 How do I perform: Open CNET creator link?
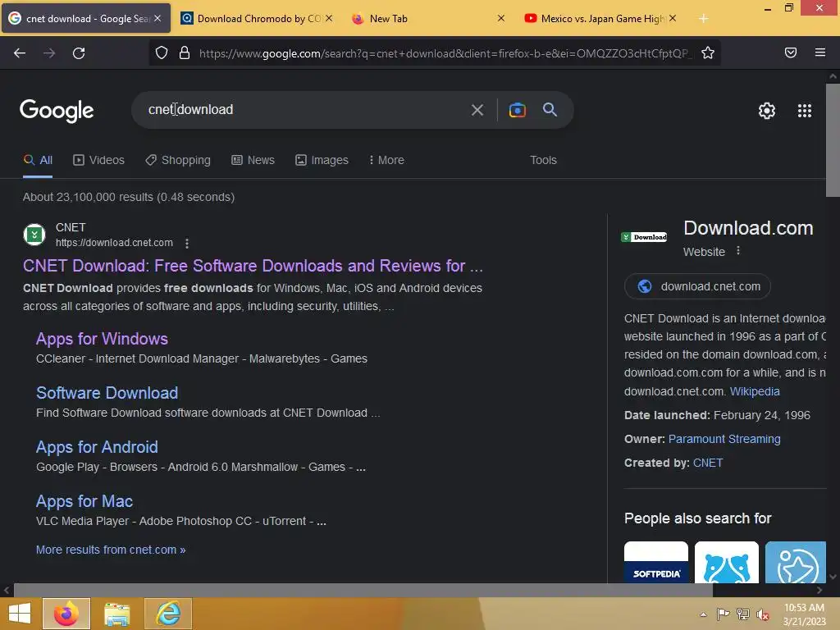[708, 463]
